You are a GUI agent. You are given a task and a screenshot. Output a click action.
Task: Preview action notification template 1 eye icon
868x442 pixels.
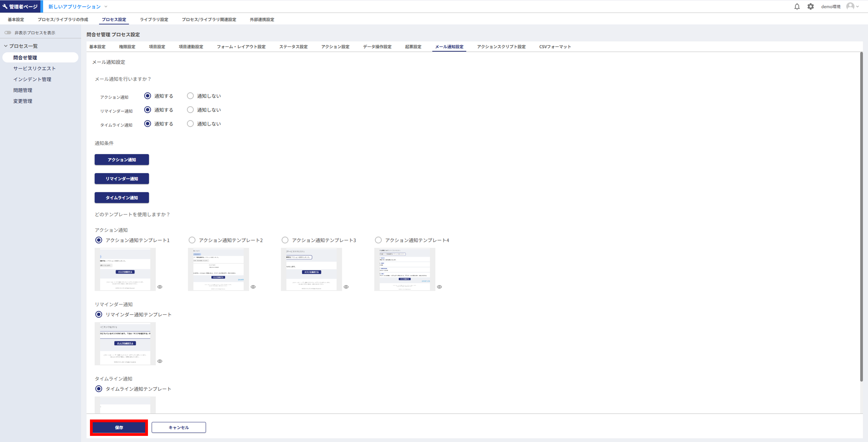[160, 287]
